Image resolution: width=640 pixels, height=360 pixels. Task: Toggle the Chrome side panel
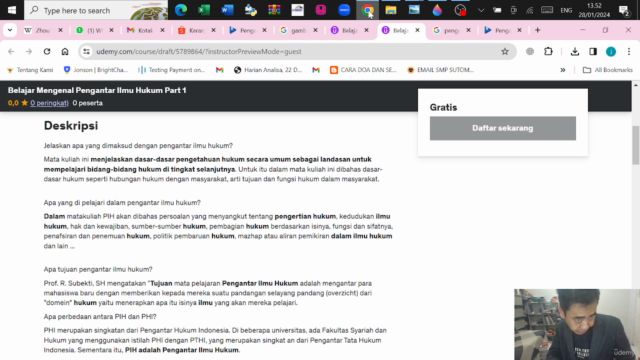coord(593,51)
